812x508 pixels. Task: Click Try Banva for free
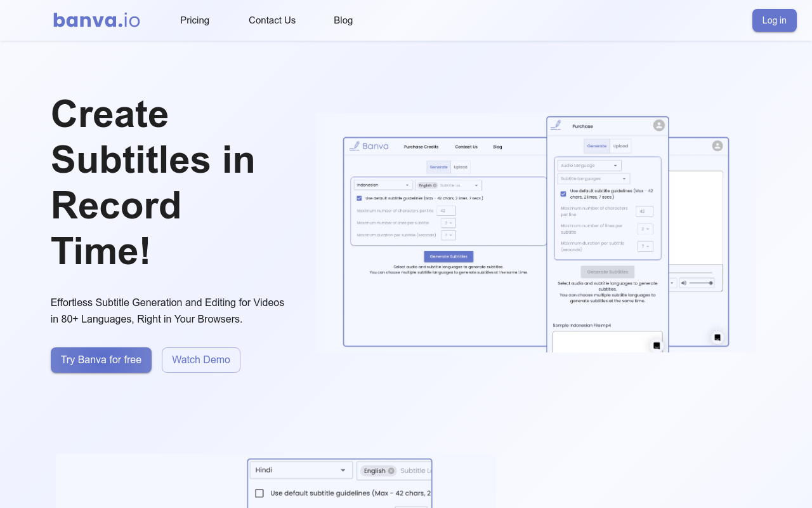point(101,360)
